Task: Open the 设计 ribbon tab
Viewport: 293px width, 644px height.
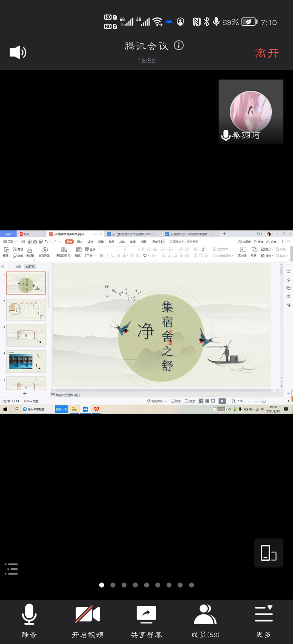Action: pos(90,242)
